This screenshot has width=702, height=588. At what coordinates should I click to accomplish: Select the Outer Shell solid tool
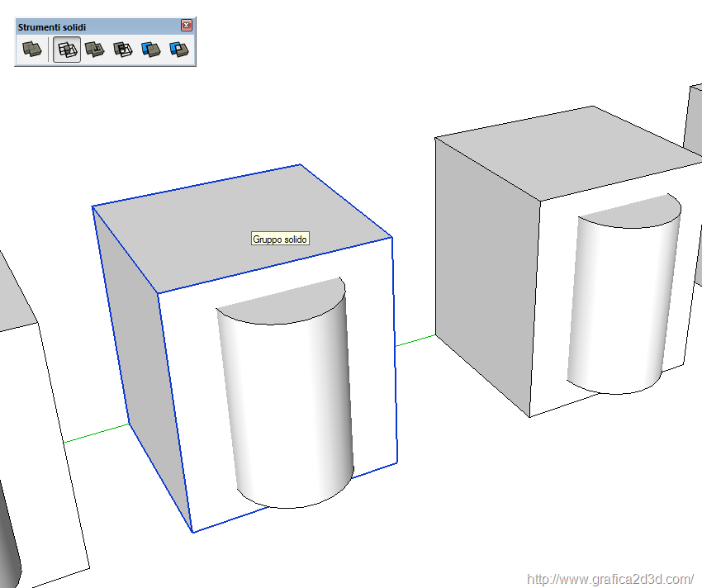point(32,50)
